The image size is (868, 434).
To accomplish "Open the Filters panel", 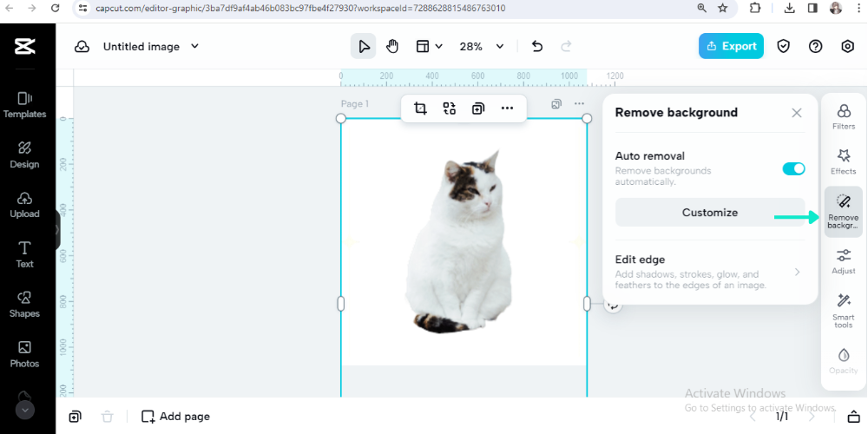I will point(843,116).
